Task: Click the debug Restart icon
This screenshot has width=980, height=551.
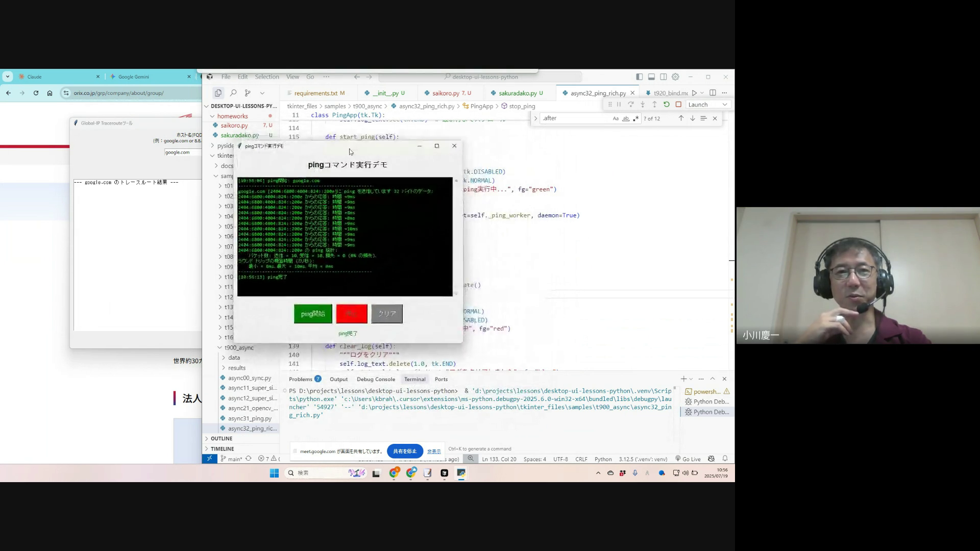Action: point(666,105)
